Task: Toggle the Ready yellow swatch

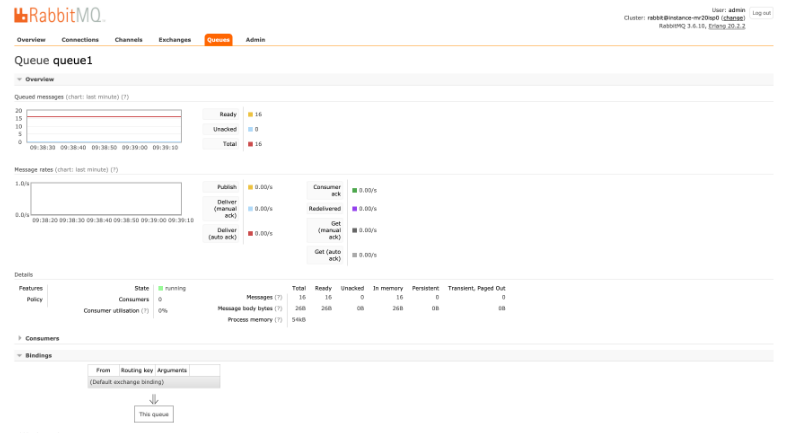Action: (x=250, y=114)
